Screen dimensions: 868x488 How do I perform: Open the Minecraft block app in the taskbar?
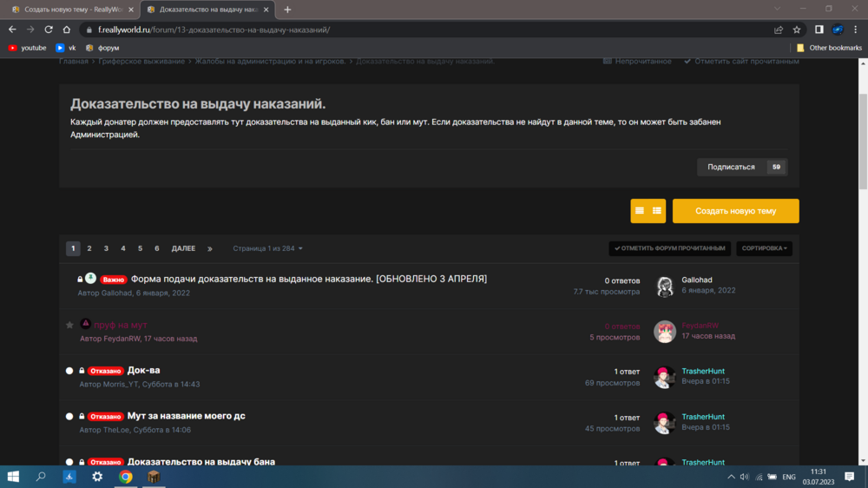154,477
